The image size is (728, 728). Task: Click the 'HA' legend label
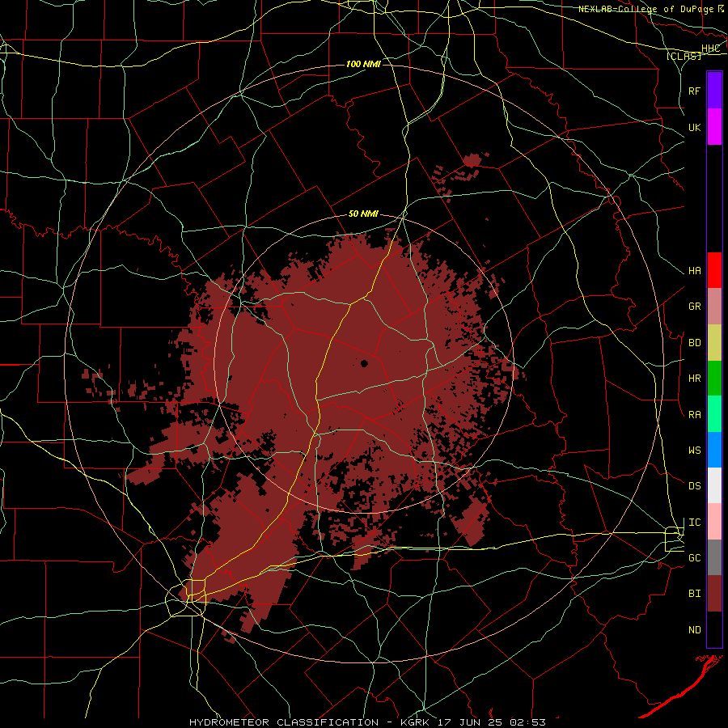695,271
